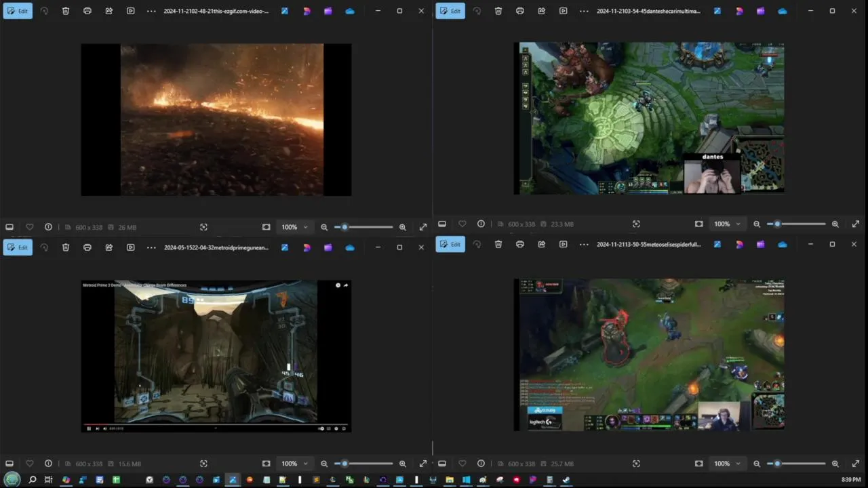Click Edit in the danteshecarim window
The height and width of the screenshot is (488, 868).
coord(450,11)
